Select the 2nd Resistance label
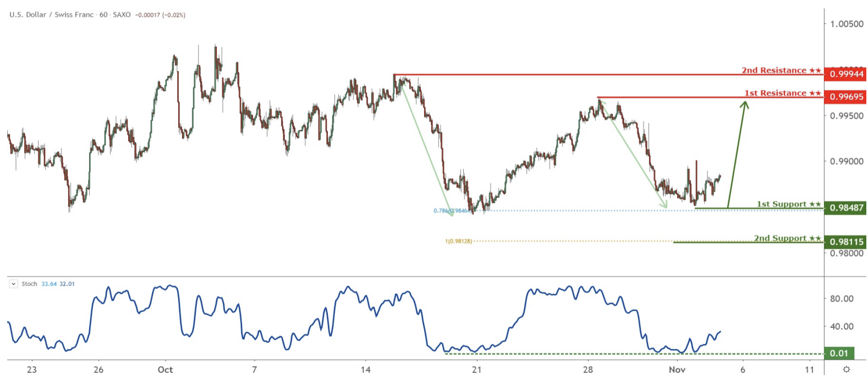868x385 pixels. tap(781, 70)
